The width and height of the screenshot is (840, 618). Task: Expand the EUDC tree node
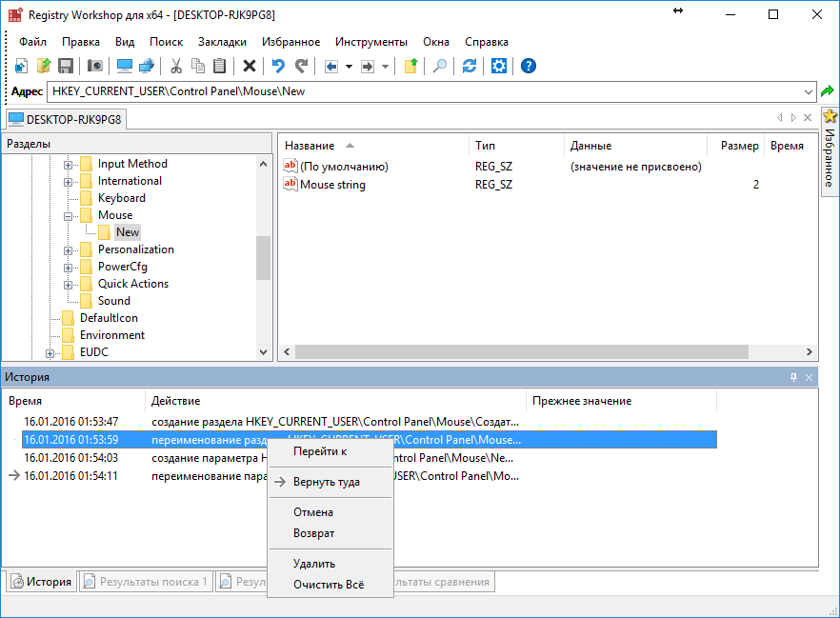coord(50,353)
